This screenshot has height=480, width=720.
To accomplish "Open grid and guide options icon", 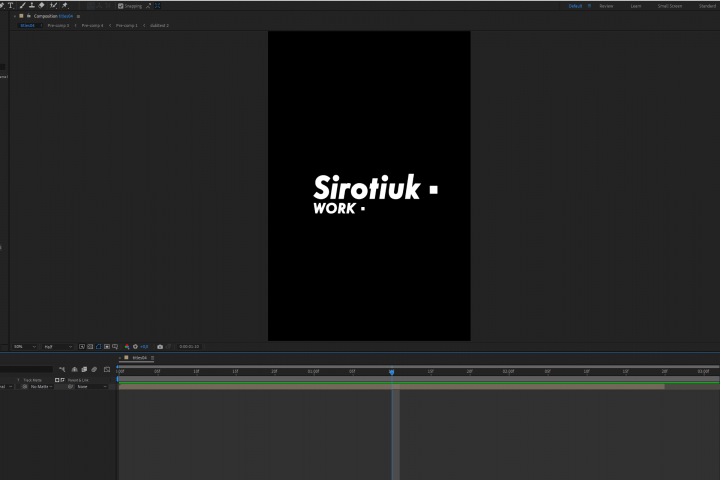I will 115,347.
